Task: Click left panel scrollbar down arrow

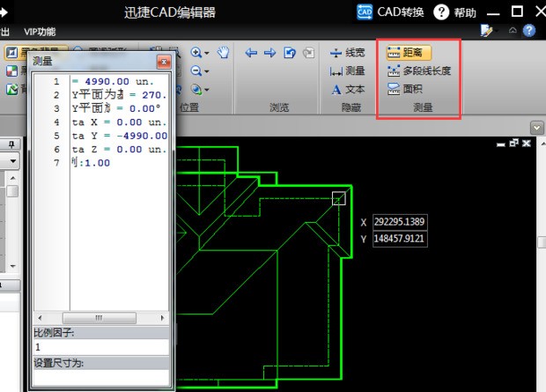Action: point(13,266)
